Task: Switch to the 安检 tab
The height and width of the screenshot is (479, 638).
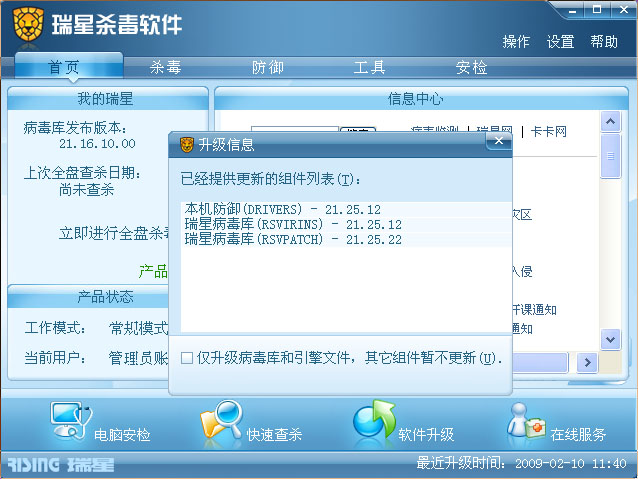Action: pyautogui.click(x=471, y=67)
